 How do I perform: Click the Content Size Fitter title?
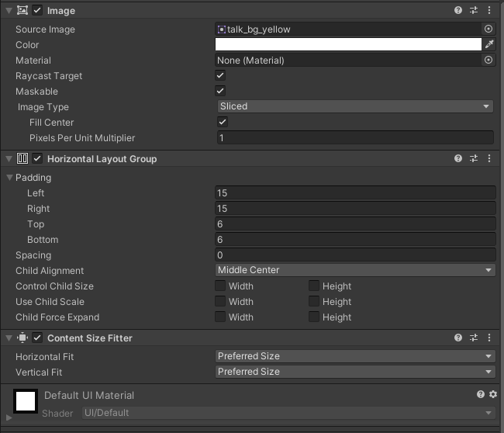(90, 338)
